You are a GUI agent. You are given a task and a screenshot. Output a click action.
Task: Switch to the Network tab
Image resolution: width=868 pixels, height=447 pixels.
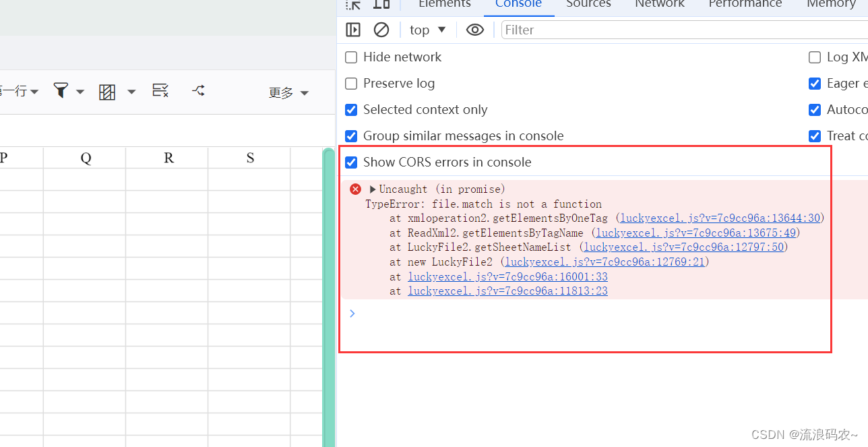[659, 4]
